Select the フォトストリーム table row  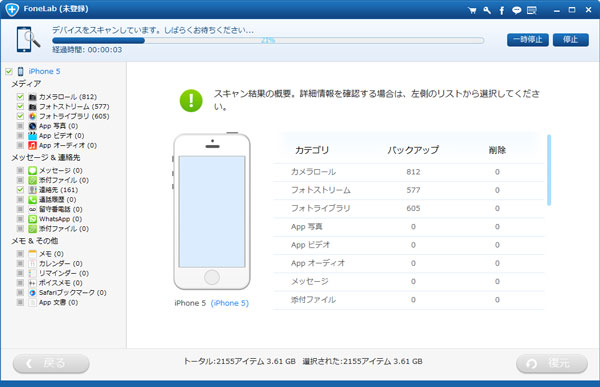coord(408,190)
